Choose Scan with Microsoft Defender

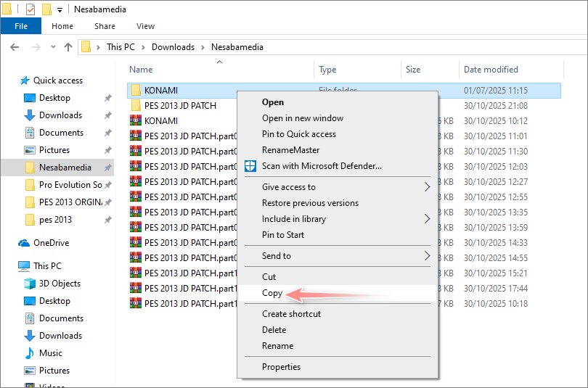322,166
